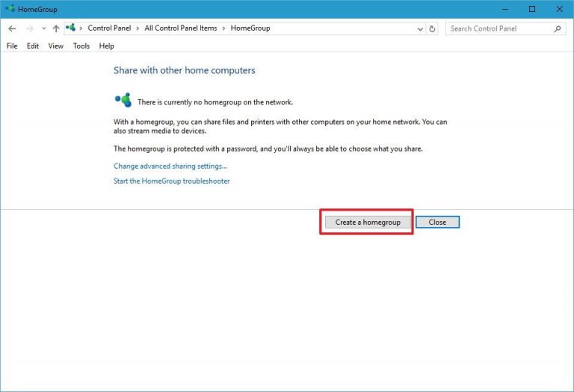Click the Close button beside Create a homegroup
This screenshot has width=574, height=392.
[x=437, y=222]
